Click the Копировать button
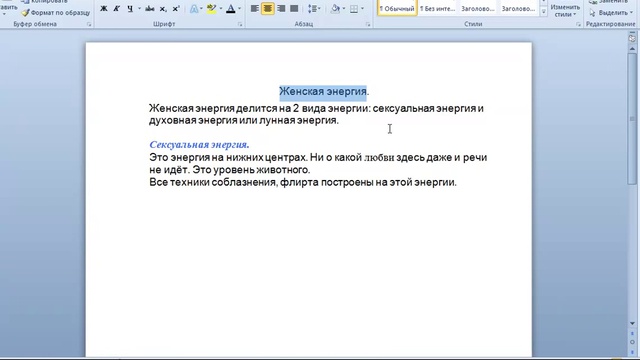Image resolution: width=640 pixels, height=360 pixels. 44,2
